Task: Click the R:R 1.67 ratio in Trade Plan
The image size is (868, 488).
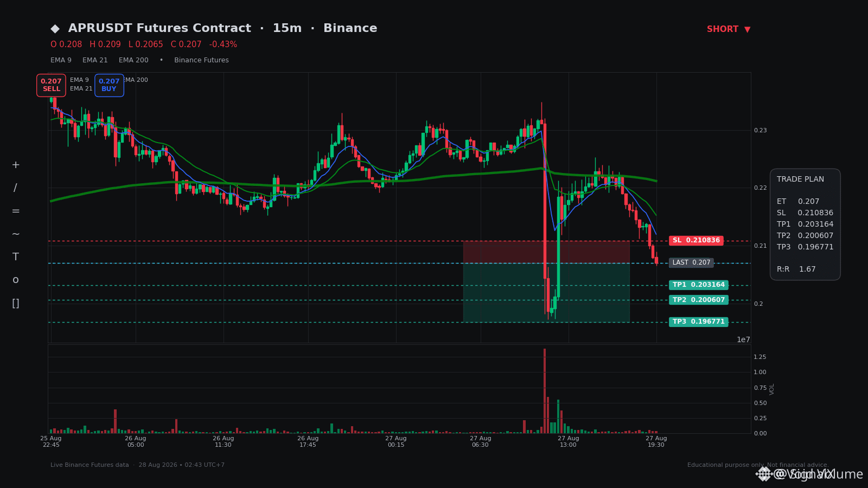Action: pos(796,269)
